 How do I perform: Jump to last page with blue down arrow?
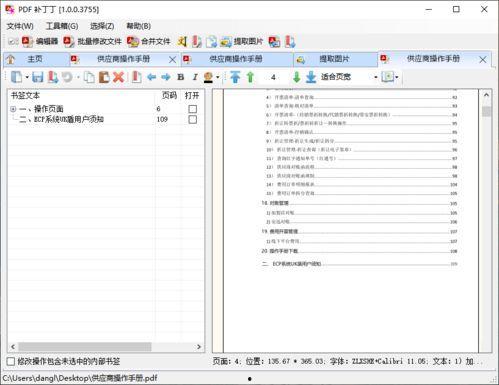tap(311, 77)
